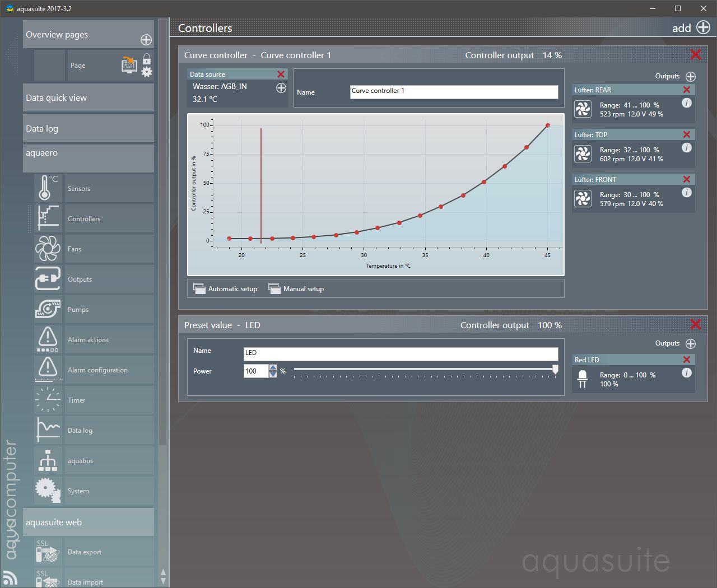The height and width of the screenshot is (588, 717).
Task: Click the Lüfter: REAR fan icon
Action: 583,109
